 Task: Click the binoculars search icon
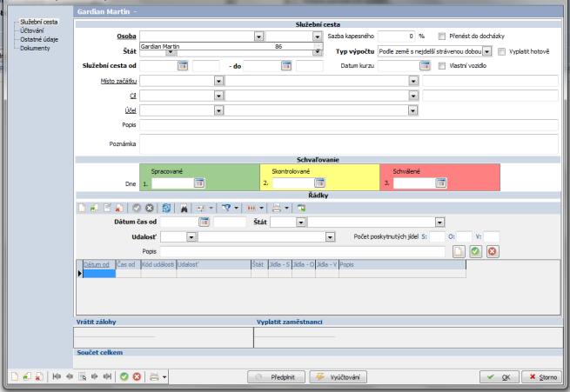click(x=184, y=208)
